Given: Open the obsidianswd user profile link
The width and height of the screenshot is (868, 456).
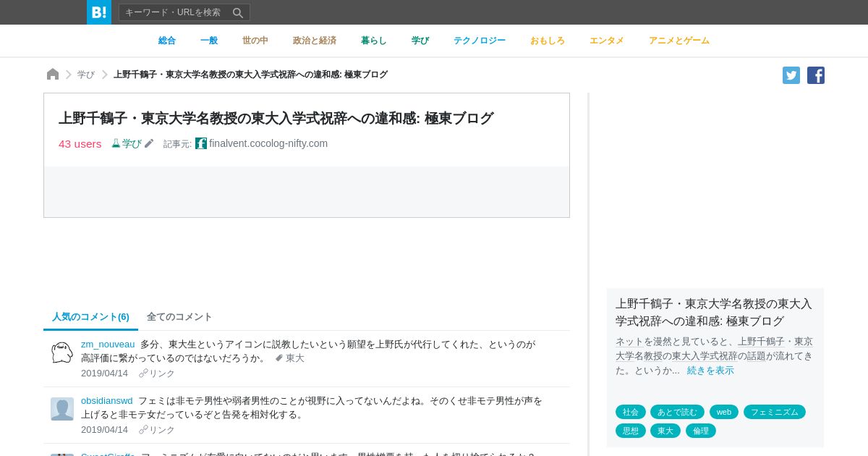Looking at the screenshot, I should [x=107, y=400].
